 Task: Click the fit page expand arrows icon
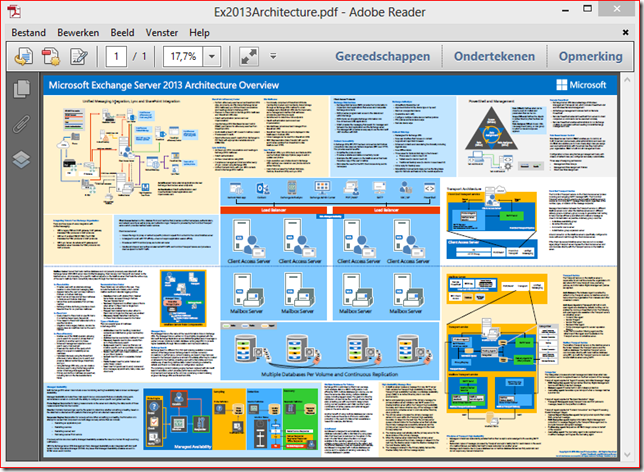(x=249, y=56)
